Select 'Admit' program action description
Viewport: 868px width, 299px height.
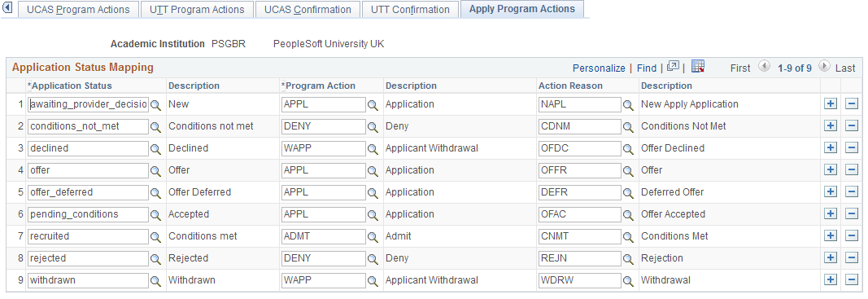399,236
